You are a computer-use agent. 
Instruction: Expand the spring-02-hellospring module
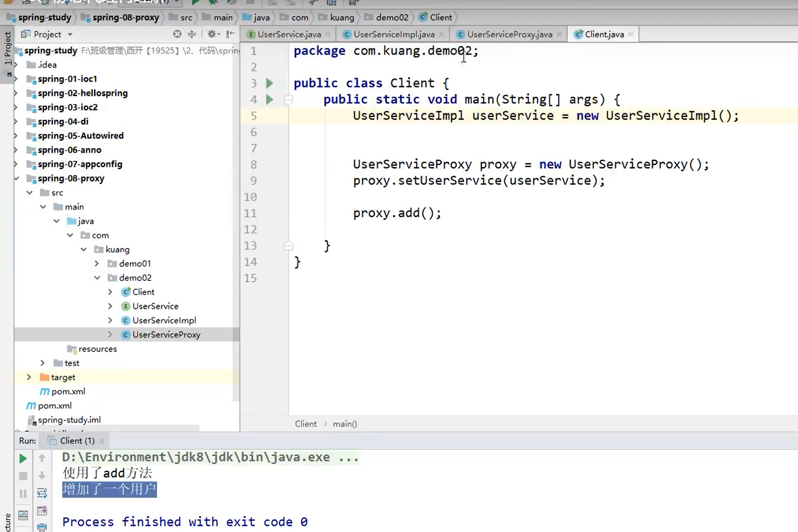[x=16, y=93]
